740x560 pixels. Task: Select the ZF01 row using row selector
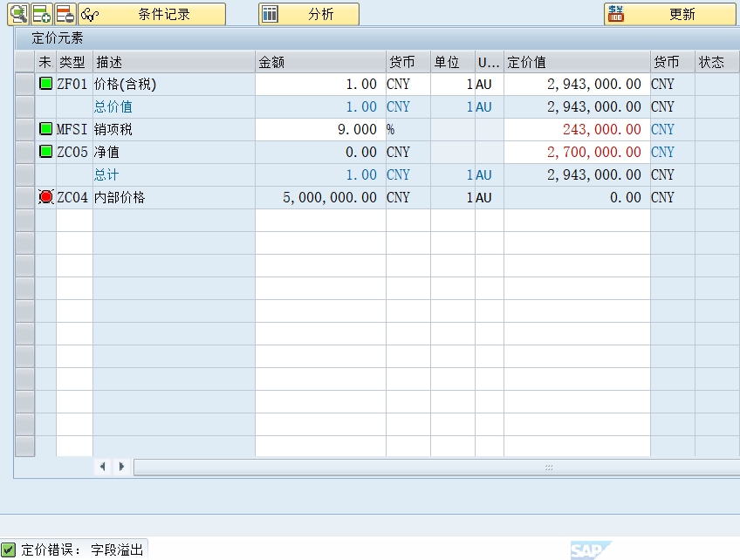point(24,85)
